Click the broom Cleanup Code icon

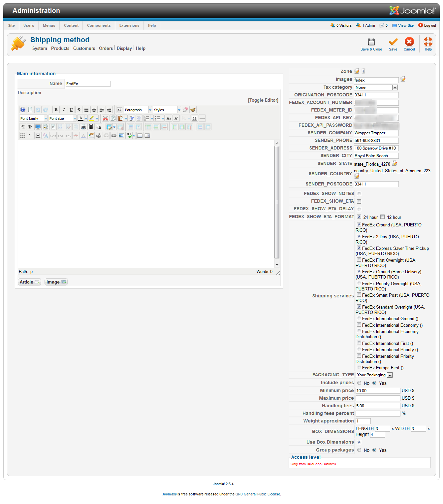point(193,110)
